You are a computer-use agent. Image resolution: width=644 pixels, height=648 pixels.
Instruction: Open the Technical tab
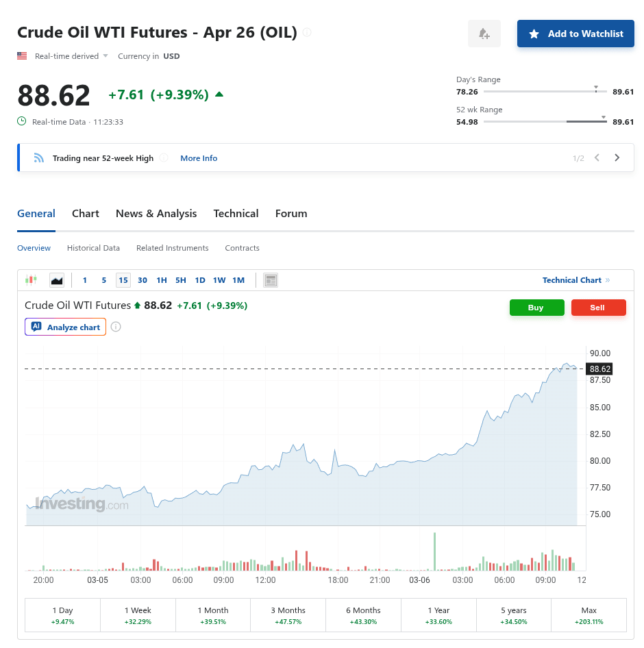[x=236, y=214]
